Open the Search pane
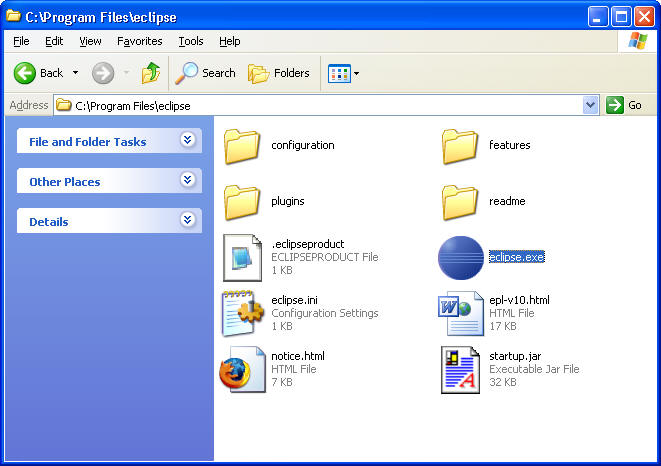The width and height of the screenshot is (661, 466). [x=205, y=73]
